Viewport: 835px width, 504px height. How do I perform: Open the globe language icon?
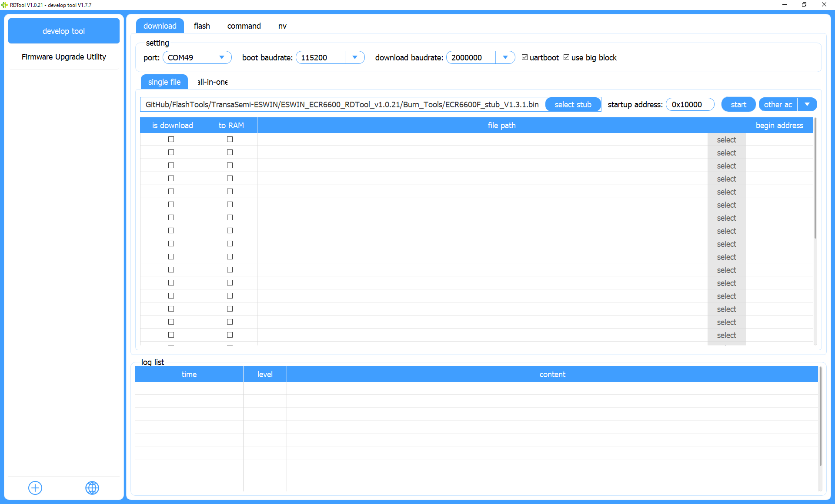click(x=92, y=487)
